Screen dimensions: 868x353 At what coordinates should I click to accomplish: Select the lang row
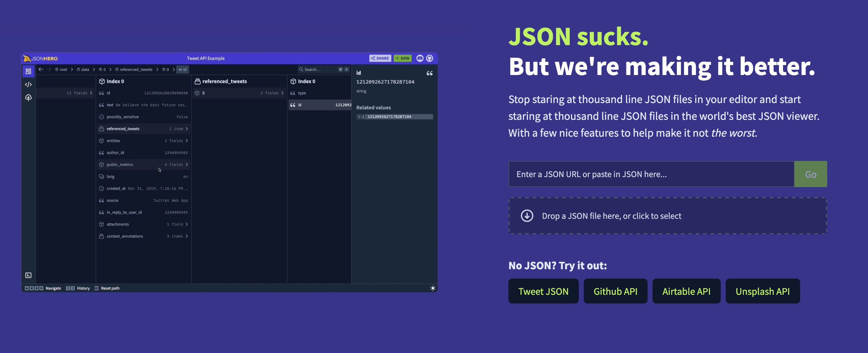(x=143, y=176)
